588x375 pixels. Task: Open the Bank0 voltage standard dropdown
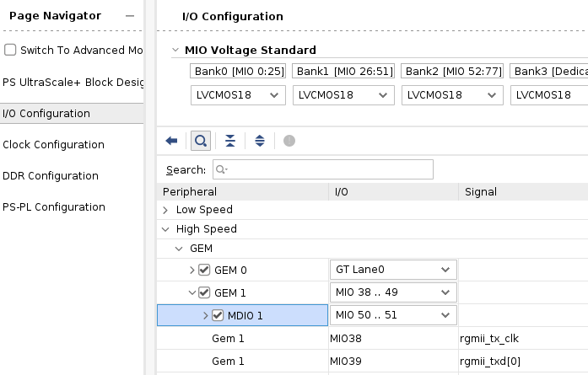pyautogui.click(x=238, y=95)
